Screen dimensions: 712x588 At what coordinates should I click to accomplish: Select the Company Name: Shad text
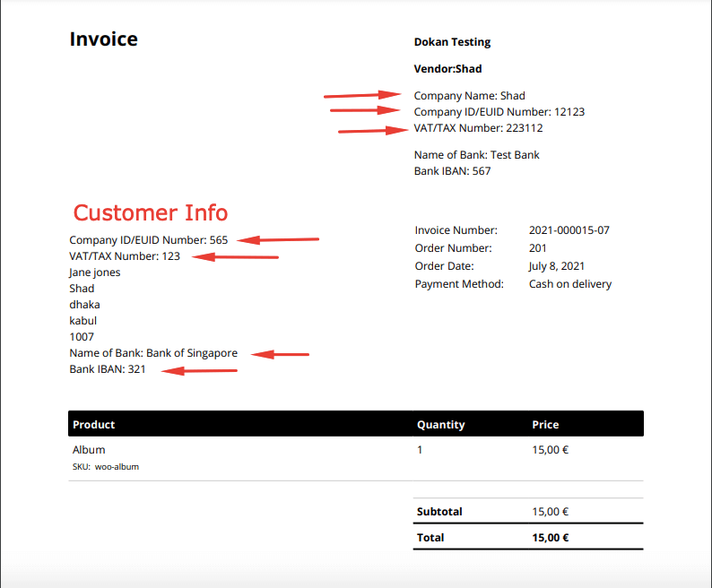click(470, 96)
